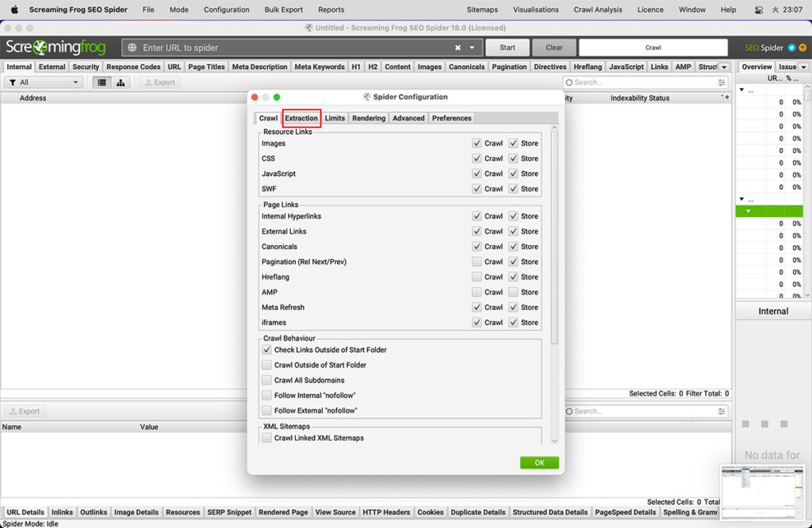Collapse the green highlighted tree row
This screenshot has width=812, height=528.
point(749,211)
